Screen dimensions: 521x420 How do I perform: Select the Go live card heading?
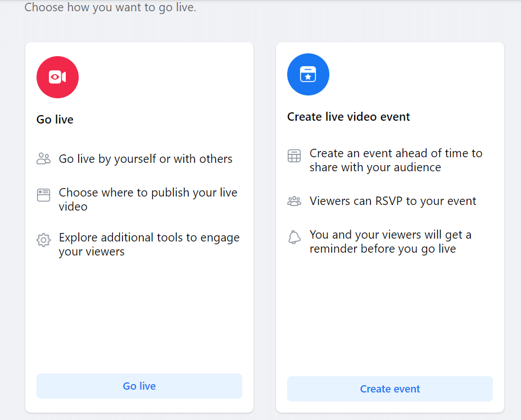55,120
